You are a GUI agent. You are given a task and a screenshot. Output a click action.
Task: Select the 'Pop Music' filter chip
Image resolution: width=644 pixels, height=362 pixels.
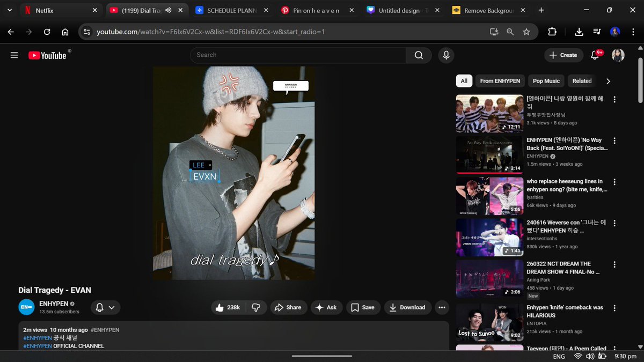coord(546,81)
